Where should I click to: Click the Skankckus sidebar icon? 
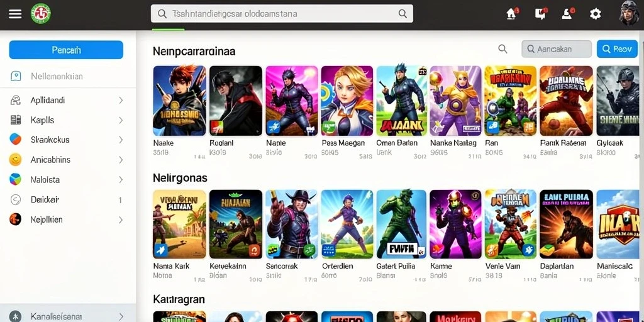(x=15, y=139)
